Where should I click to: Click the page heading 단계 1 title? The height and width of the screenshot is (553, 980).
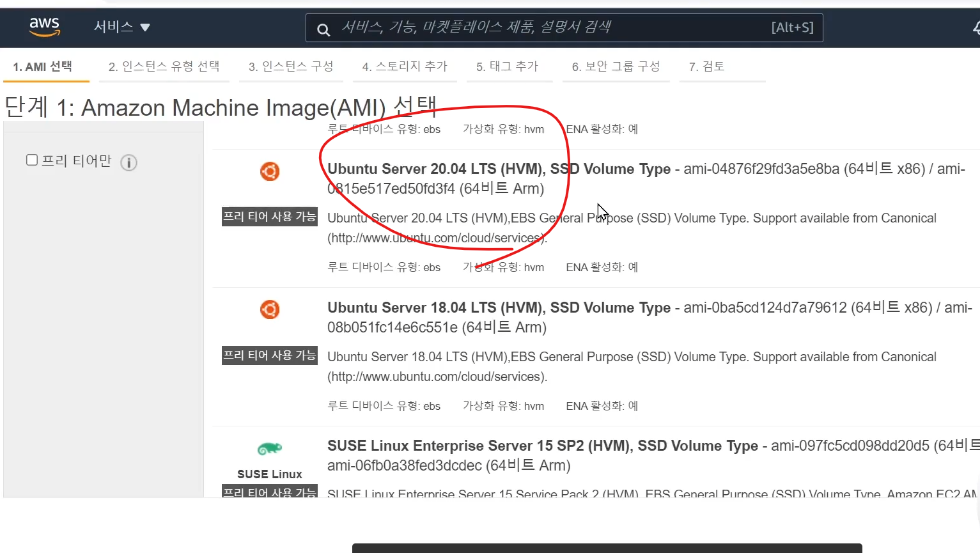(221, 107)
